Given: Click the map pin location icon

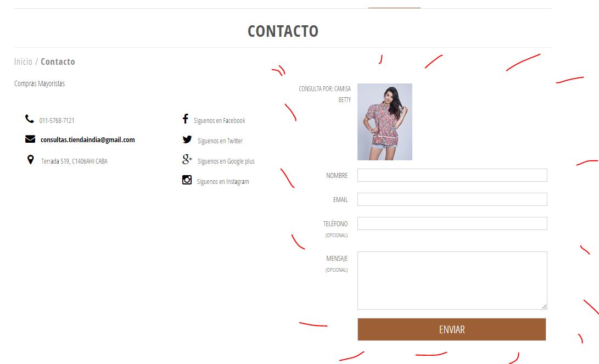Looking at the screenshot, I should (x=31, y=160).
